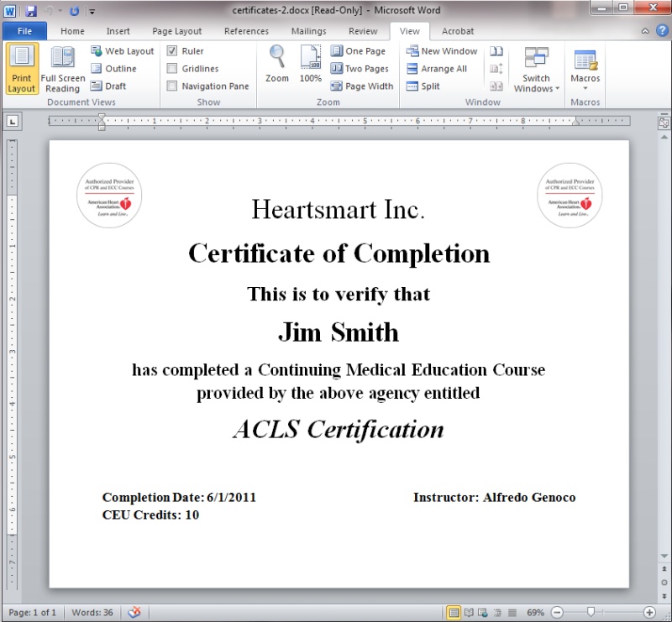Minimize the ribbon with the chevron
The width and height of the screenshot is (672, 622).
tap(645, 31)
